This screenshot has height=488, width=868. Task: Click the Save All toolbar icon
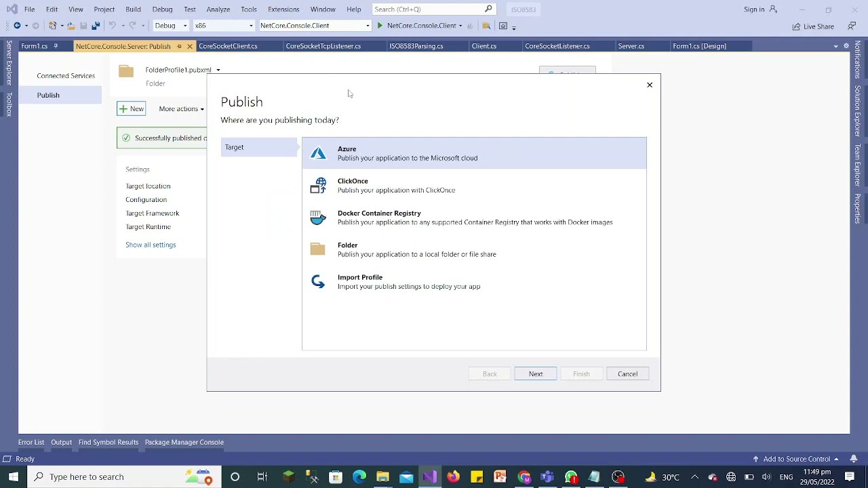click(96, 26)
